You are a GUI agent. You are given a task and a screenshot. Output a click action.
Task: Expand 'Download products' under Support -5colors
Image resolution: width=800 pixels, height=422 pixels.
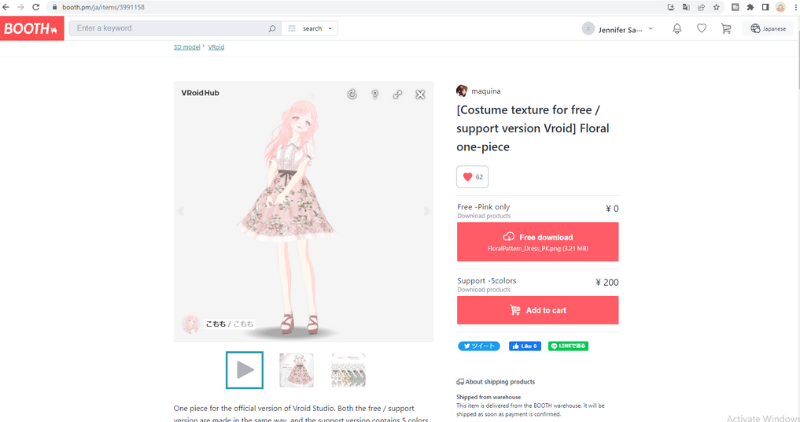484,289
